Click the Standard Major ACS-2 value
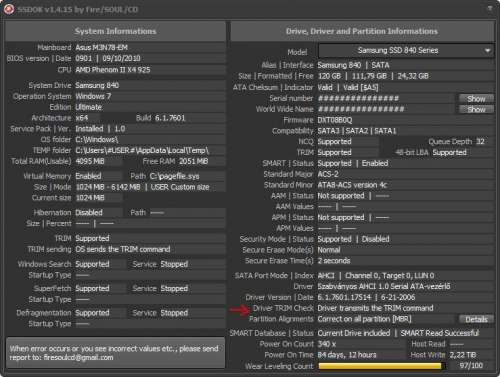This screenshot has width=500, height=377. click(x=328, y=174)
